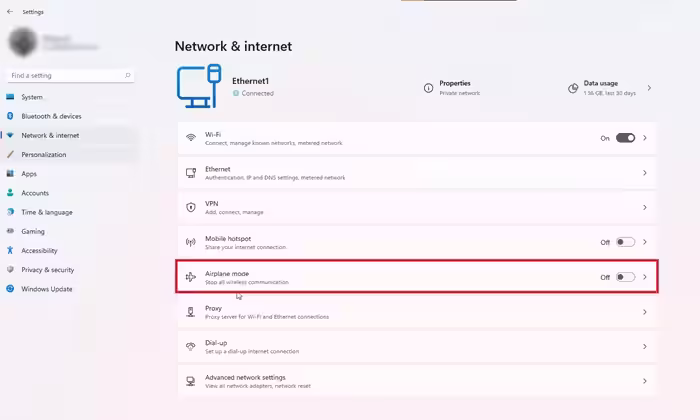Click the Data usage chart icon

click(x=573, y=88)
